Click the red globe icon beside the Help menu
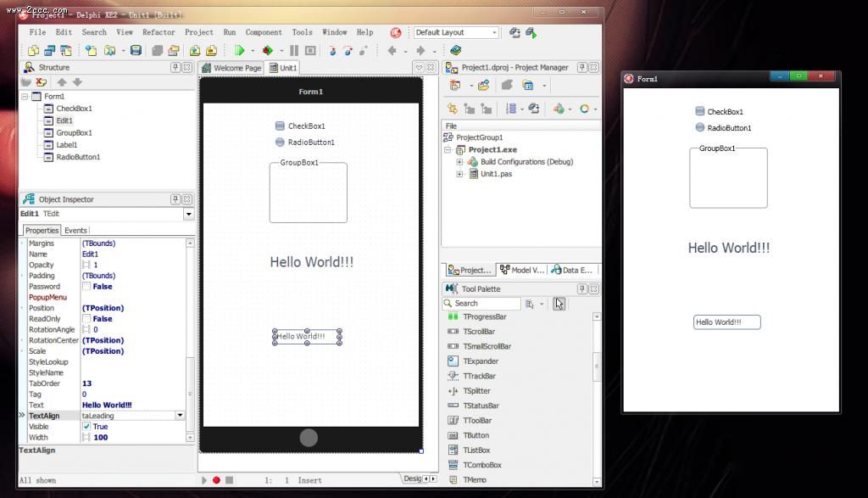The image size is (868, 498). click(396, 33)
